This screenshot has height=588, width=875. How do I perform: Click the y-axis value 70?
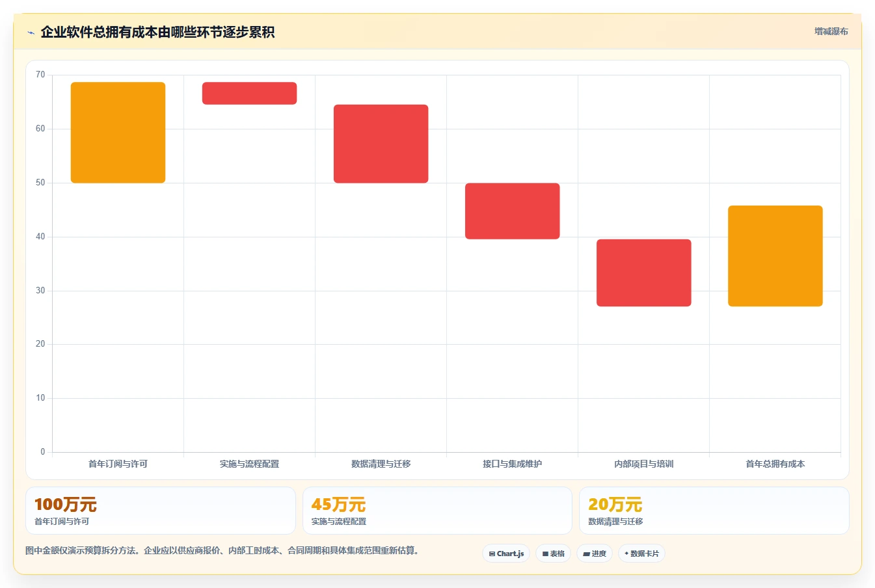click(x=40, y=75)
